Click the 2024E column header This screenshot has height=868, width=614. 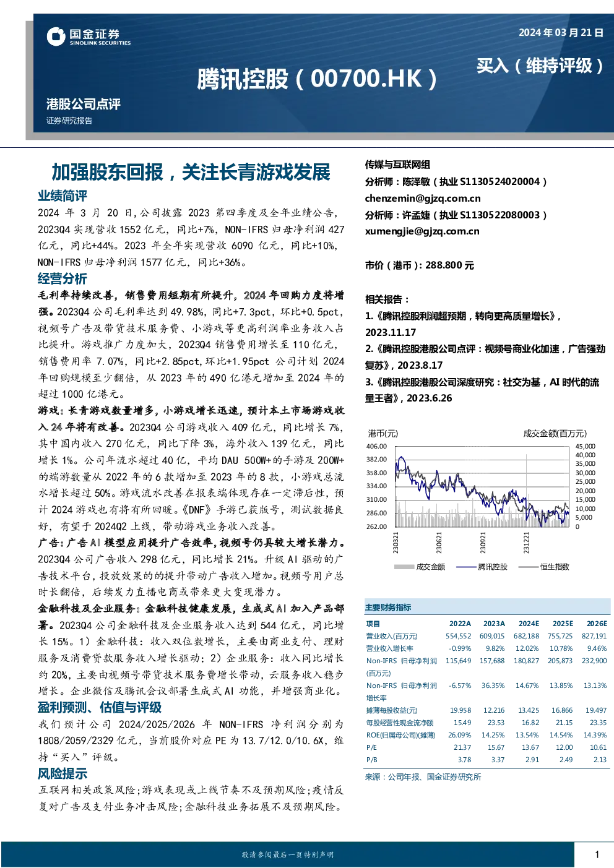click(529, 624)
